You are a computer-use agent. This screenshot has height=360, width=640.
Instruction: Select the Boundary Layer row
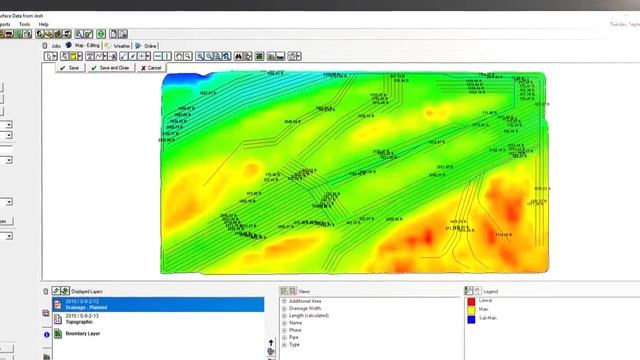tap(158, 333)
